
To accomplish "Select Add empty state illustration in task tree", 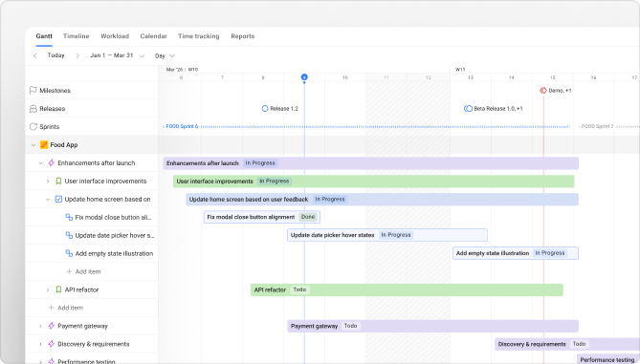I will 114,253.
